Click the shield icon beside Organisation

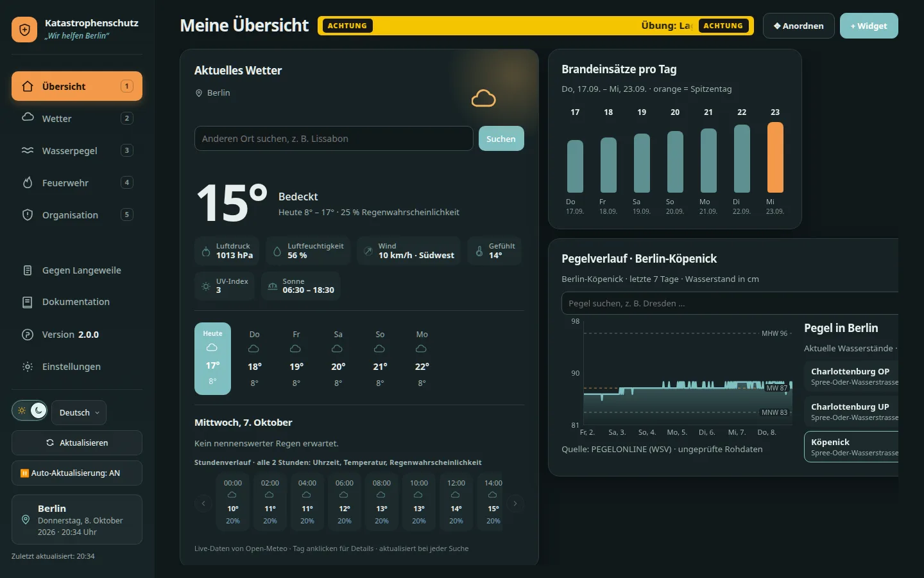coord(28,215)
